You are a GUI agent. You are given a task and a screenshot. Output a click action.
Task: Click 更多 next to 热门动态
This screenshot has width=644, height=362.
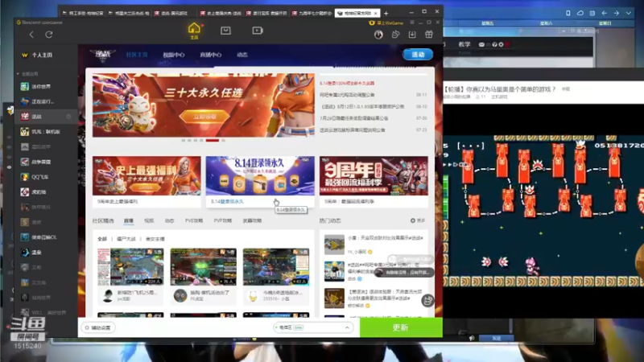418,220
